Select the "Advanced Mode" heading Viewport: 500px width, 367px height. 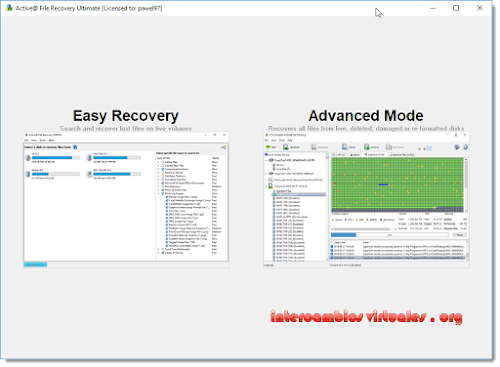(366, 116)
